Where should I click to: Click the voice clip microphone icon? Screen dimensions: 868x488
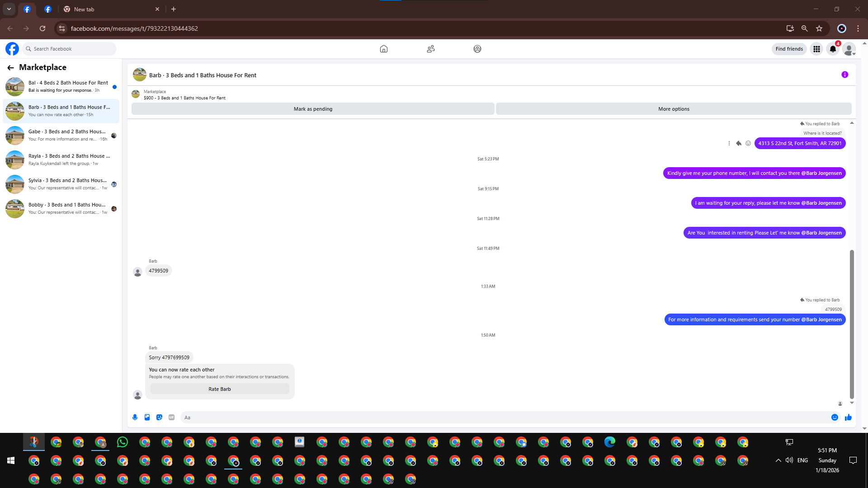pos(135,418)
